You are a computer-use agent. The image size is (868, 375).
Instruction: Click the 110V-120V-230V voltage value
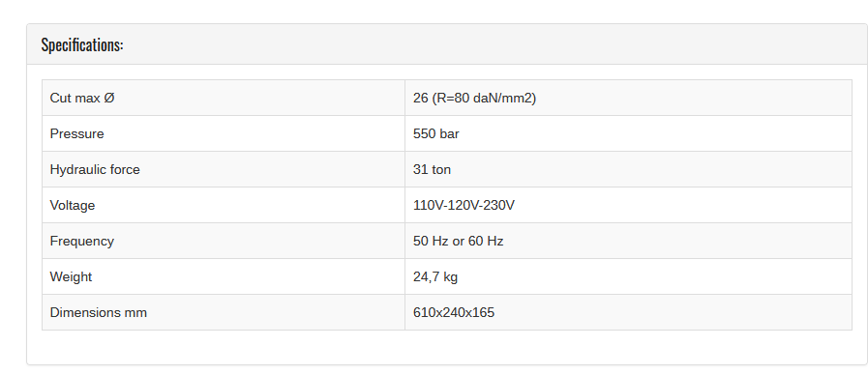464,205
